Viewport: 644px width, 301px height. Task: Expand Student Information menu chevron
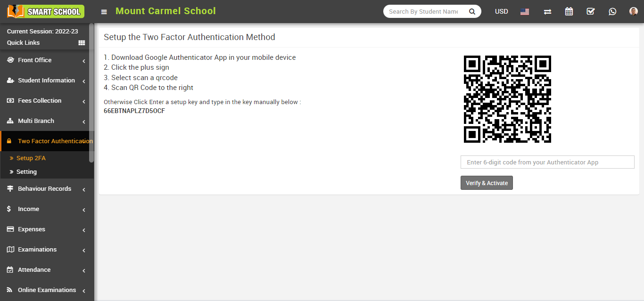point(83,81)
